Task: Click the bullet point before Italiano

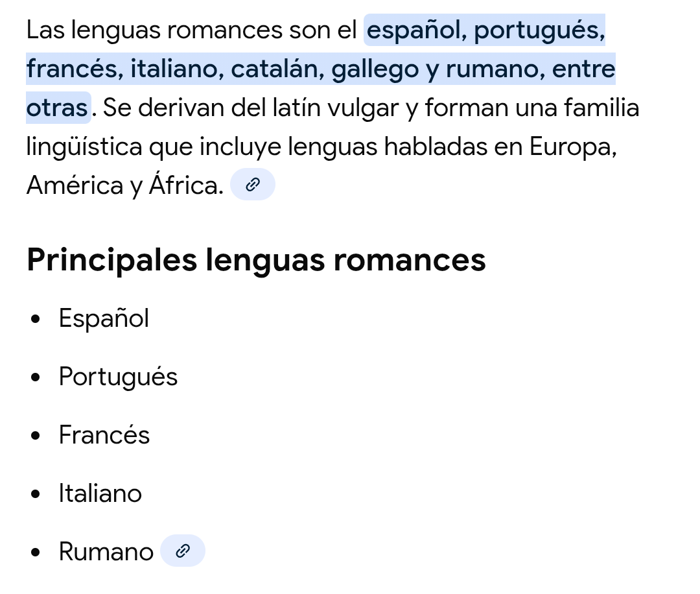Action: [x=36, y=494]
